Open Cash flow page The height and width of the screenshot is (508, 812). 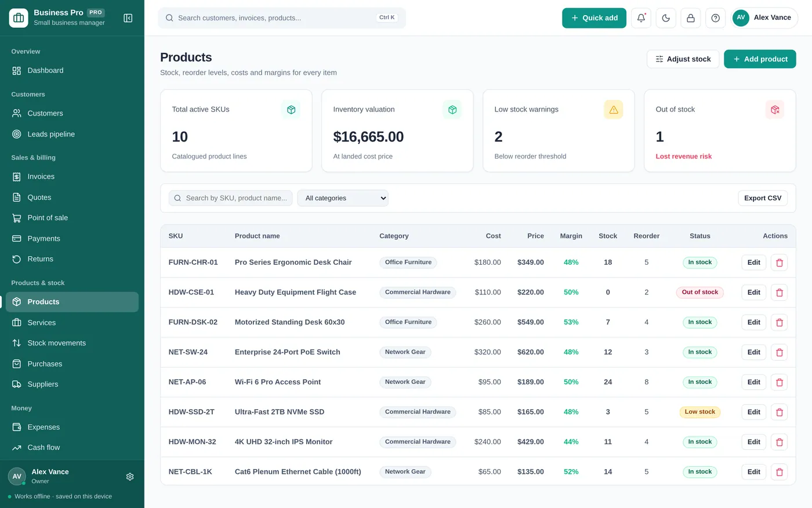tap(72, 448)
